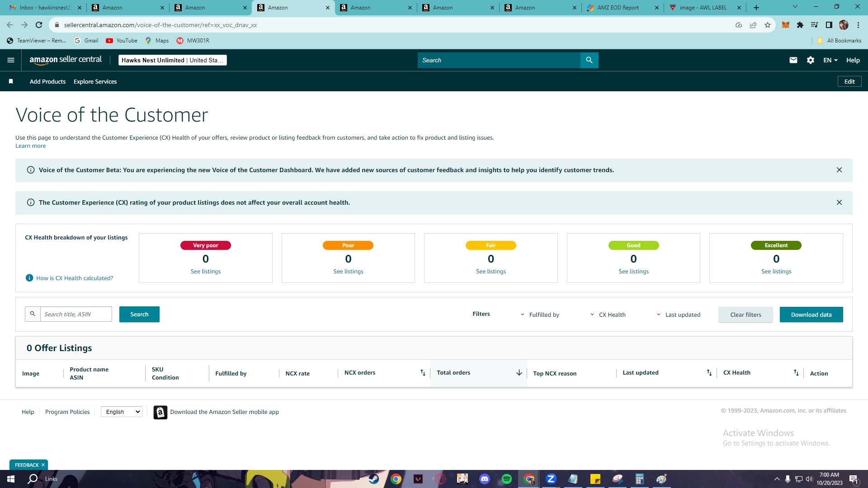The width and height of the screenshot is (868, 488).
Task: Expand the Fulfilled by filter dropdown
Action: pyautogui.click(x=540, y=314)
